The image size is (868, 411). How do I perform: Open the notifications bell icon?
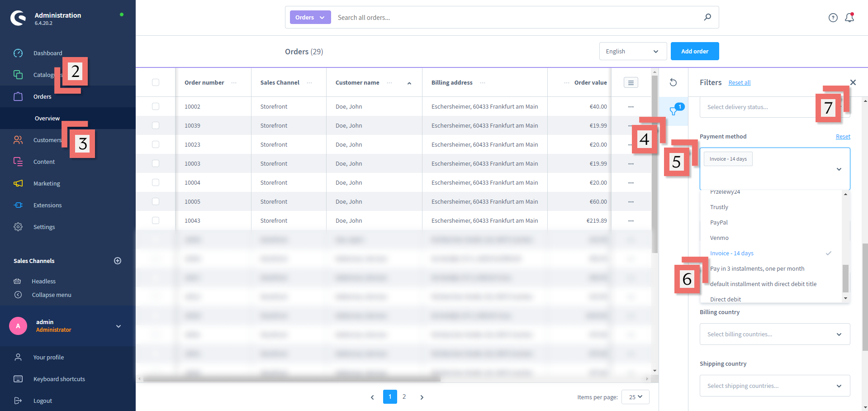tap(849, 18)
